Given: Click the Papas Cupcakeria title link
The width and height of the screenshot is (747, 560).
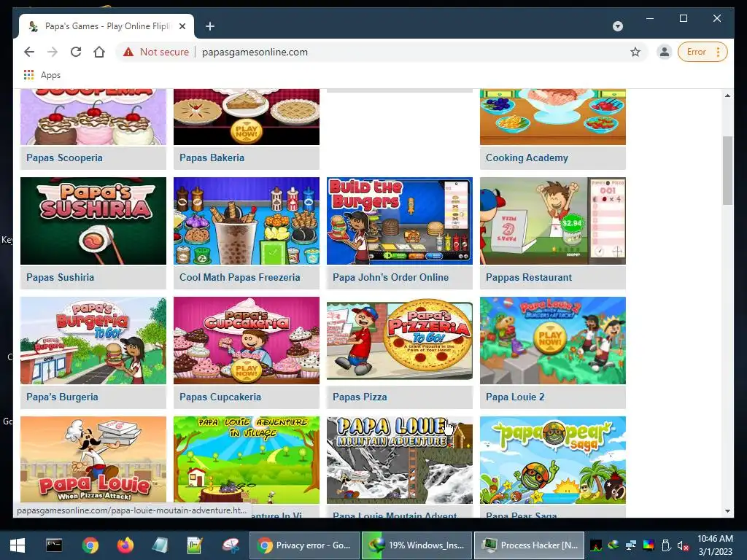Looking at the screenshot, I should (x=220, y=397).
